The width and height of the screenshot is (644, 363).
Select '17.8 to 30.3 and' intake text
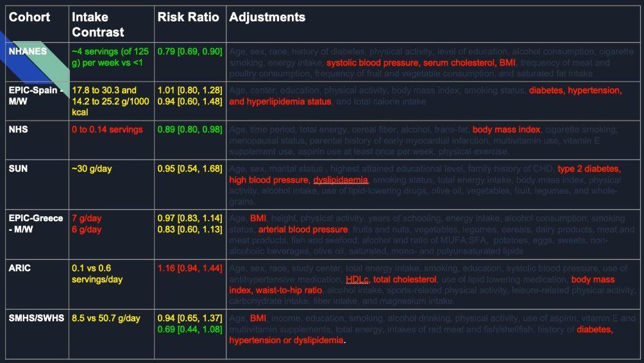coord(104,90)
